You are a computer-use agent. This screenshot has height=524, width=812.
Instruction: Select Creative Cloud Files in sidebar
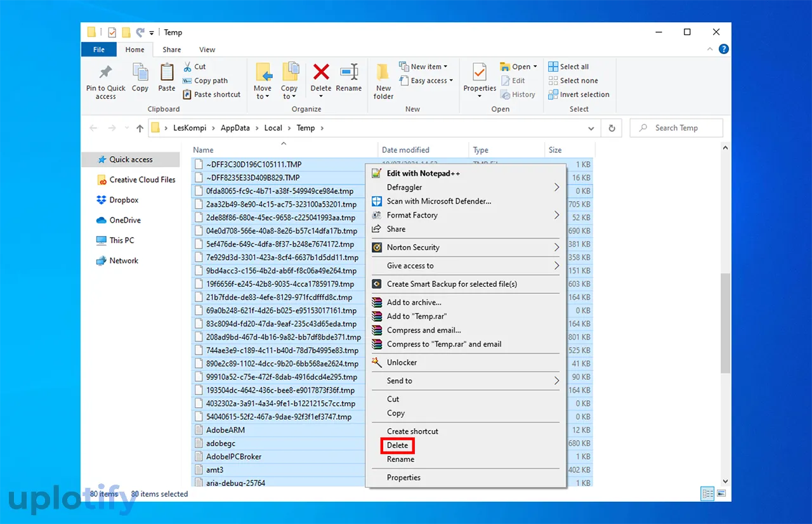click(x=136, y=180)
